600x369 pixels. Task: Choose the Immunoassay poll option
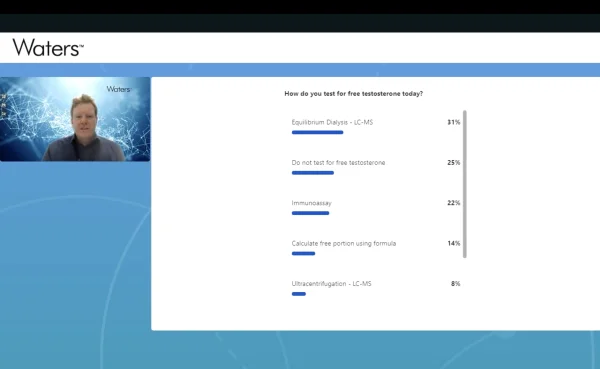coord(311,203)
